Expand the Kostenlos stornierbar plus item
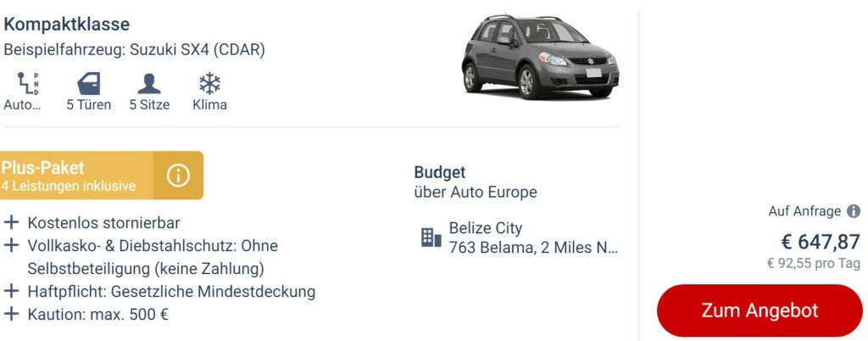 coord(11,223)
